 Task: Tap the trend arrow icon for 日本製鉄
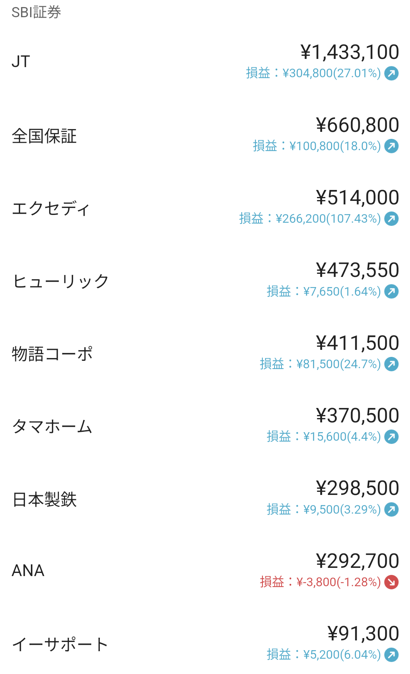[391, 509]
